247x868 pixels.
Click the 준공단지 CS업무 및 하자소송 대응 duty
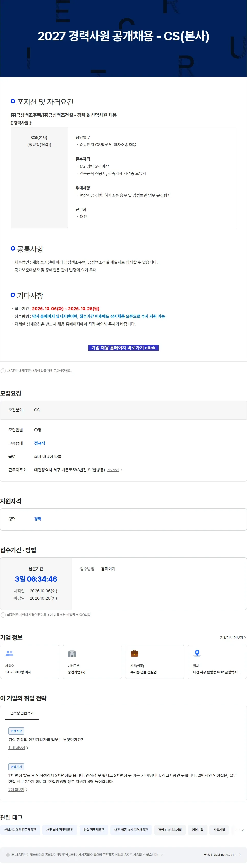coord(108,145)
